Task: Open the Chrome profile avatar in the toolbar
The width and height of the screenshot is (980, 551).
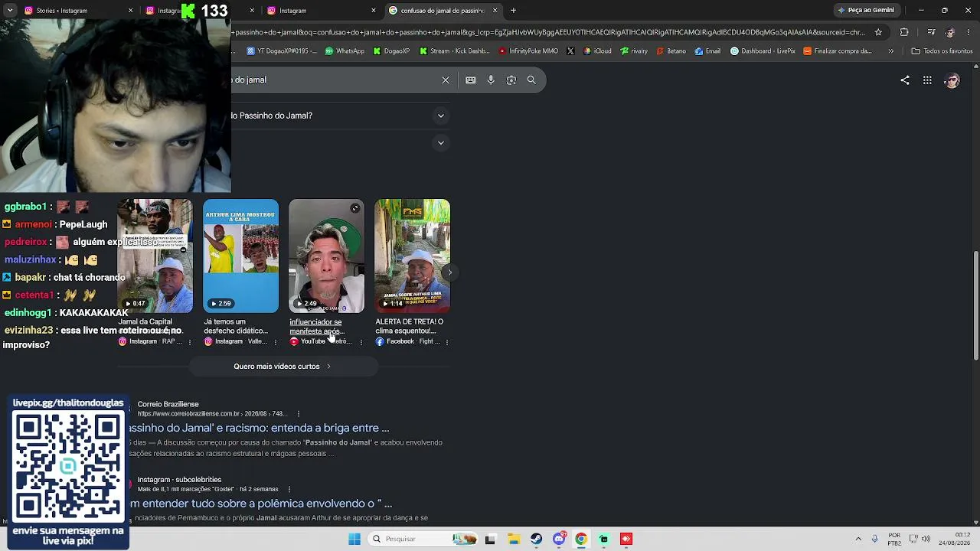Action: [950, 32]
